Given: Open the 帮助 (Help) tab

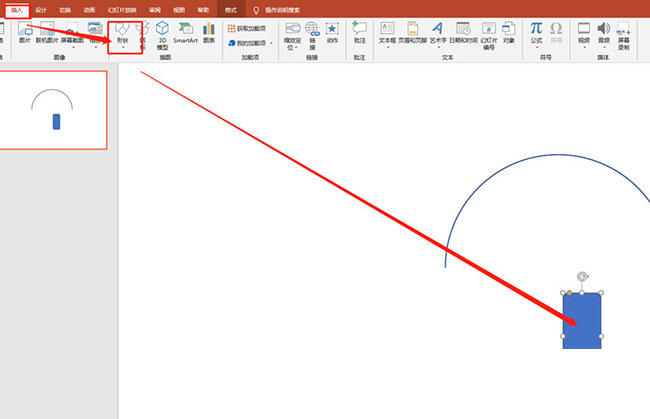Looking at the screenshot, I should pyautogui.click(x=203, y=10).
